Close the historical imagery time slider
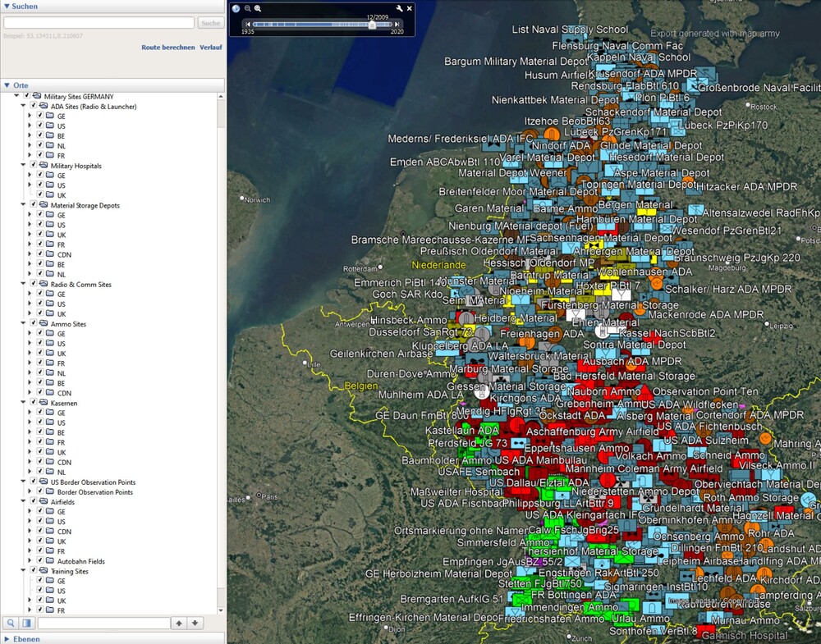 pos(410,8)
